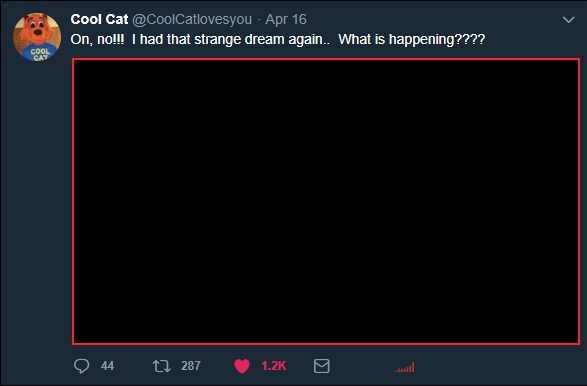587x386 pixels.
Task: Click the dot separator before Apr 16
Action: 259,20
